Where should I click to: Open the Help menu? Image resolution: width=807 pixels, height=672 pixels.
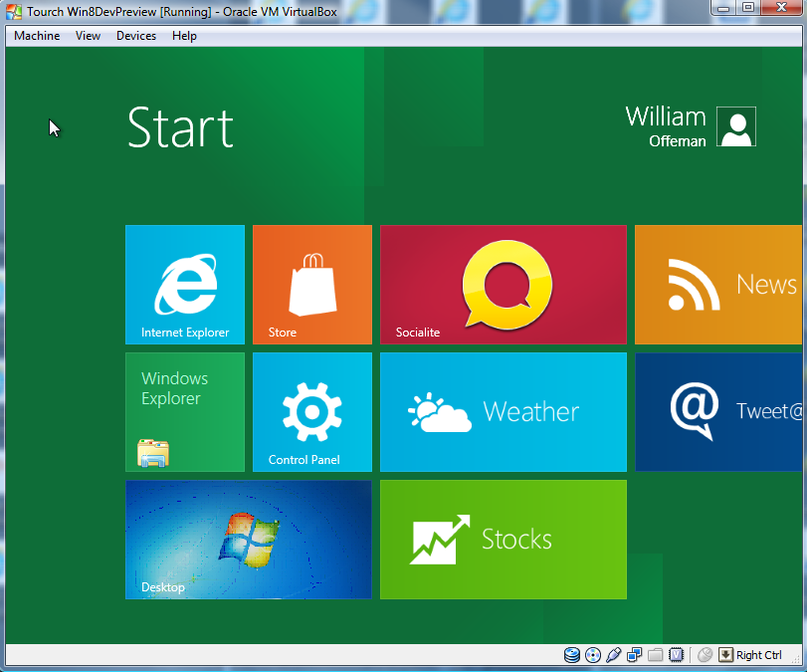pyautogui.click(x=184, y=36)
